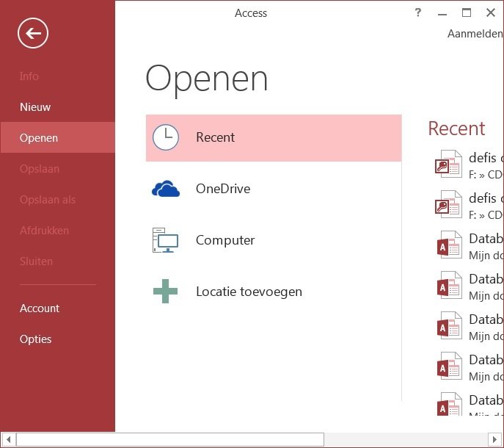Click Aanmelden sign-in link

pyautogui.click(x=475, y=34)
